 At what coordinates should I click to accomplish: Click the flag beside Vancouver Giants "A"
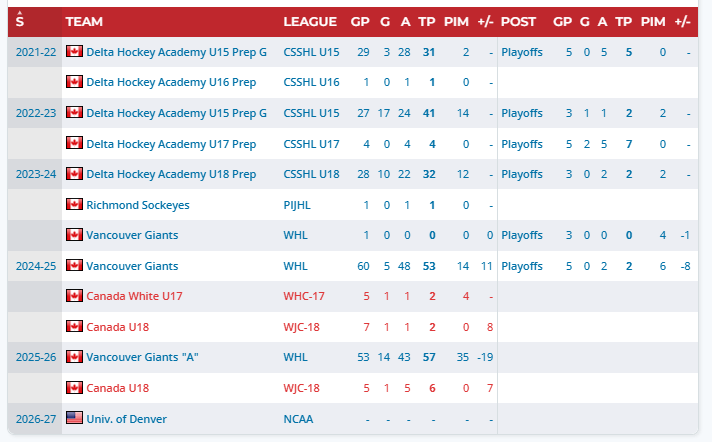(x=74, y=356)
